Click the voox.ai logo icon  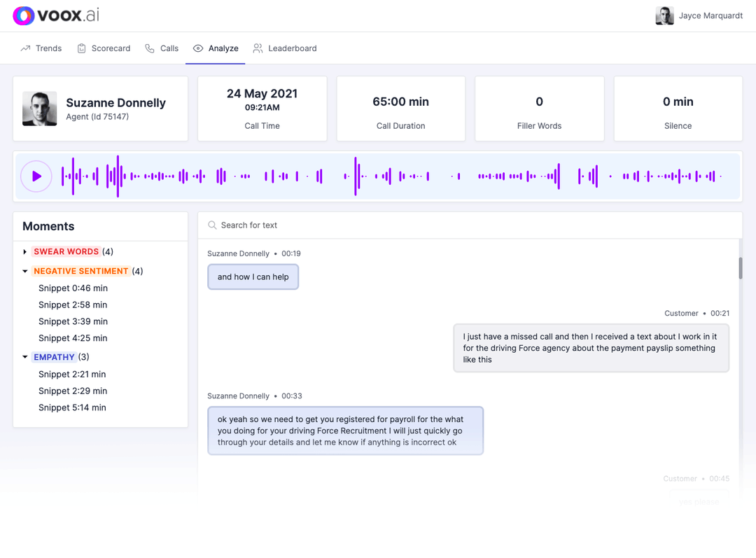tap(24, 15)
